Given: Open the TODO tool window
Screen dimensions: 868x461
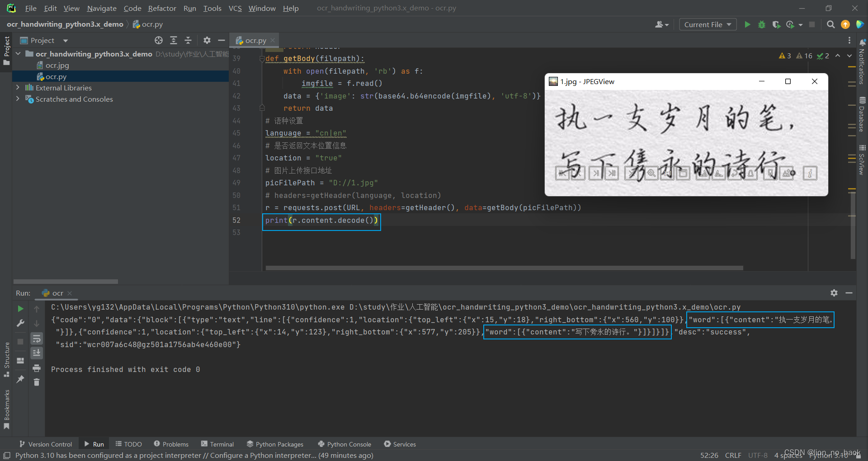Looking at the screenshot, I should [x=129, y=444].
